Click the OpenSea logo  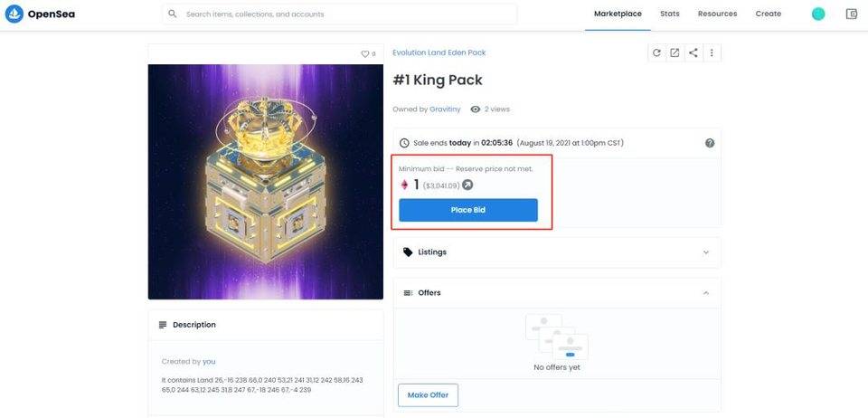point(40,14)
